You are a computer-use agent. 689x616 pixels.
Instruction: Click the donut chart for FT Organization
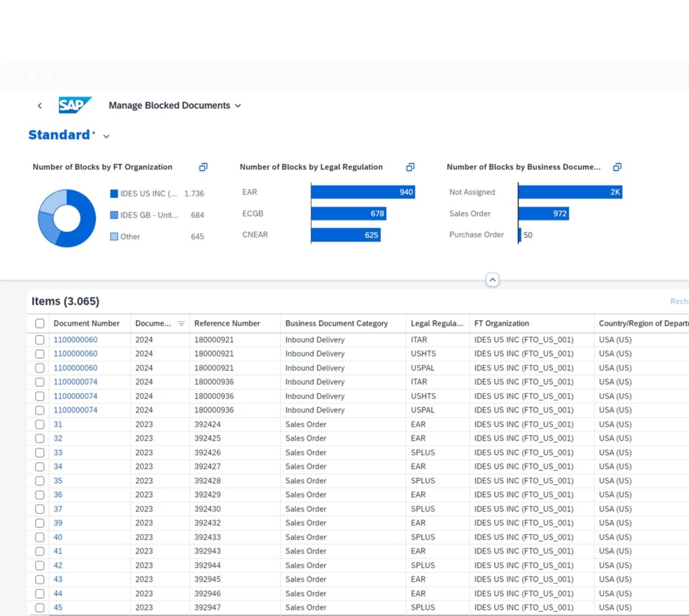[67, 218]
